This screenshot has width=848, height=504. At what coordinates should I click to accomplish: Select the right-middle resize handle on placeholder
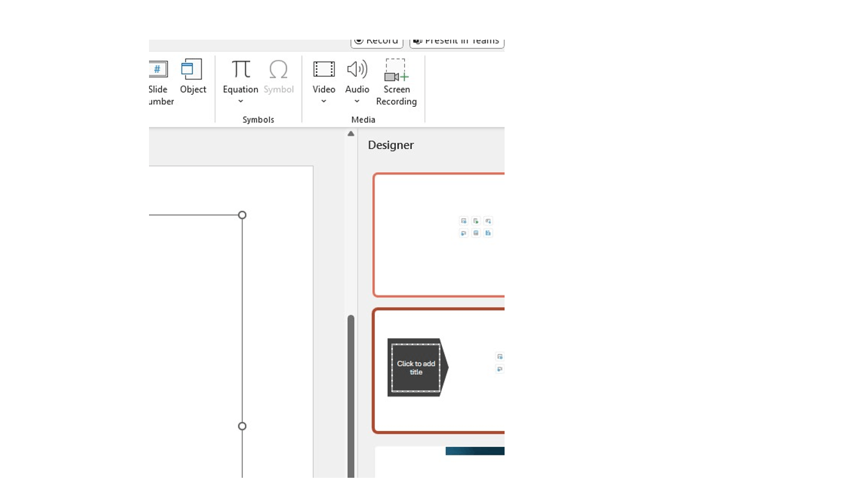(242, 426)
